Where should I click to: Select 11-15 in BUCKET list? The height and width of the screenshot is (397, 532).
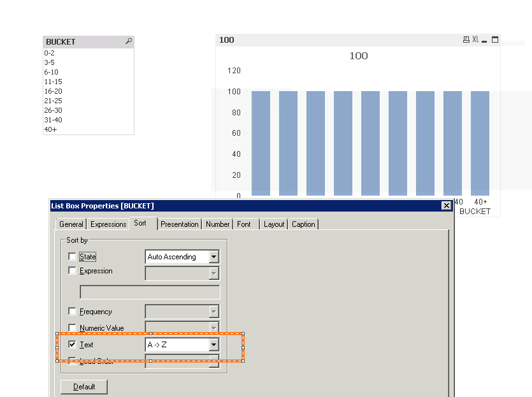coord(88,82)
